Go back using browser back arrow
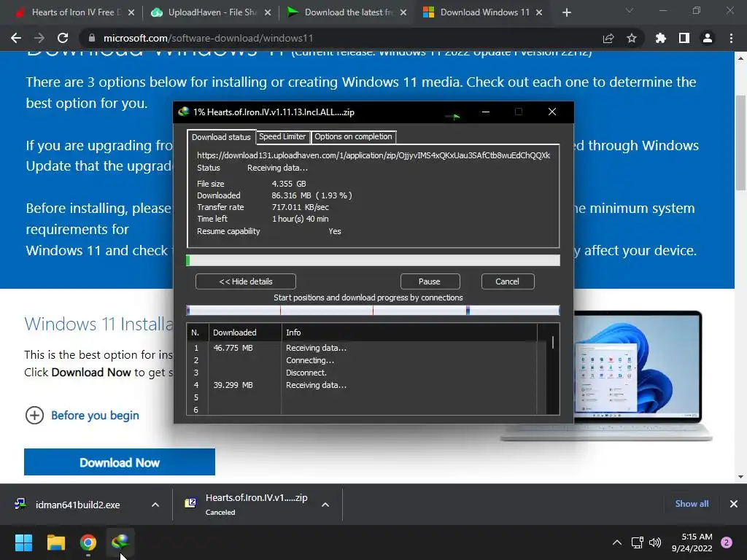 pos(16,38)
